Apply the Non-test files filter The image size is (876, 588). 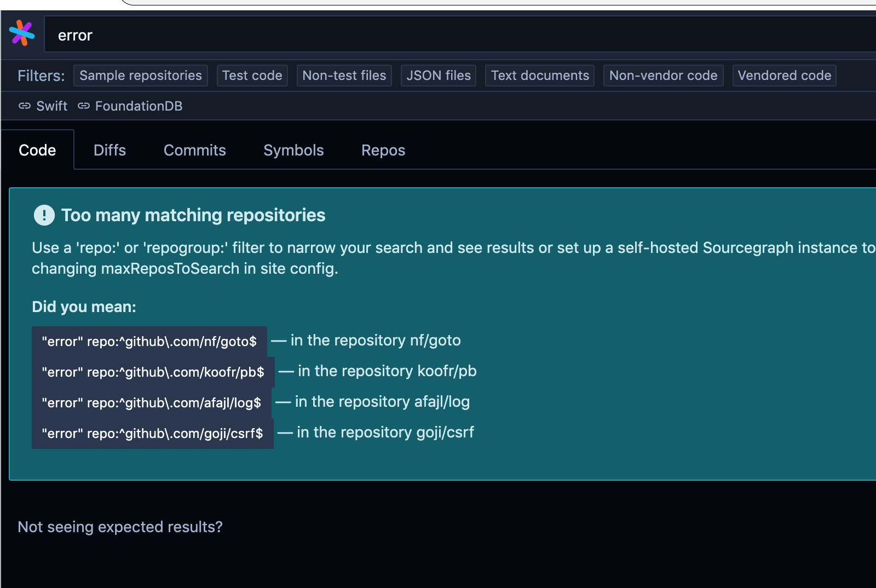[344, 76]
